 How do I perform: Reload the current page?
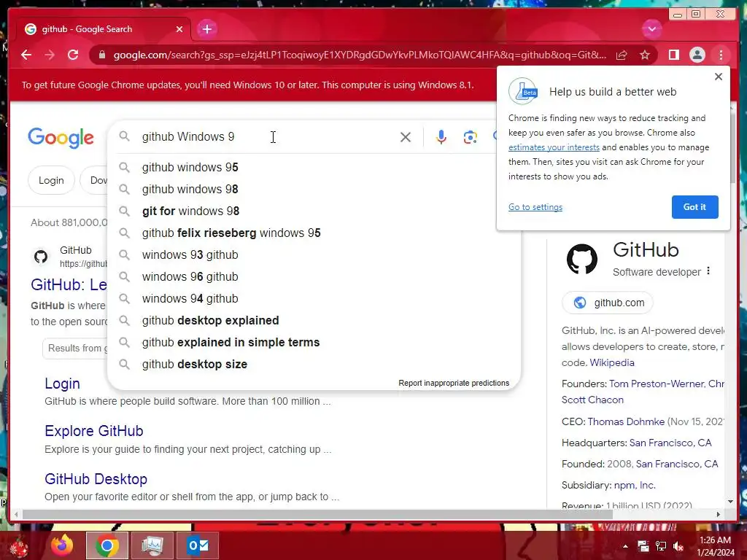[73, 55]
